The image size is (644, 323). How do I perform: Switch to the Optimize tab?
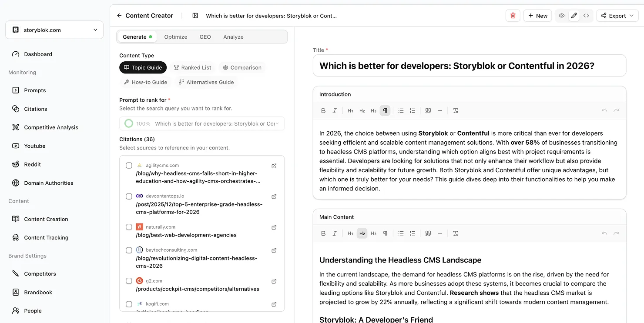coord(175,37)
